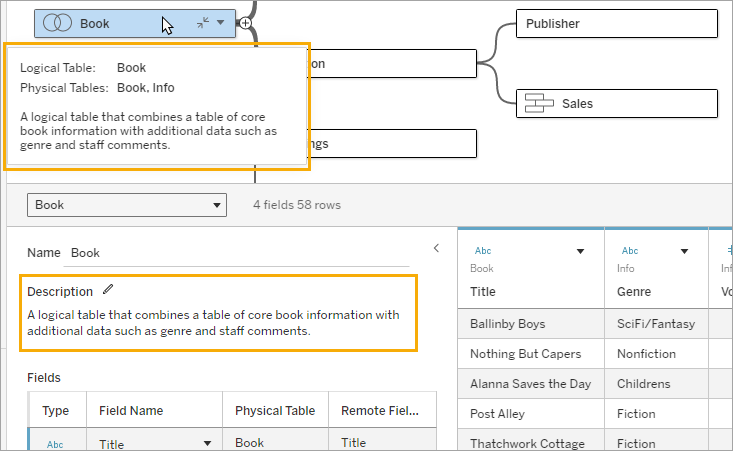This screenshot has height=451, width=733.
Task: Click the Field Name column header
Action: point(131,410)
